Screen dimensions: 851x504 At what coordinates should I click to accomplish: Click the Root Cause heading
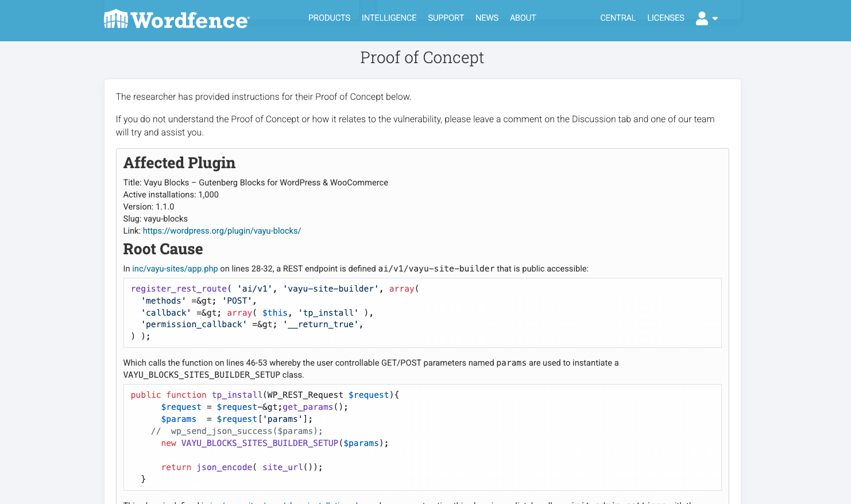point(163,249)
